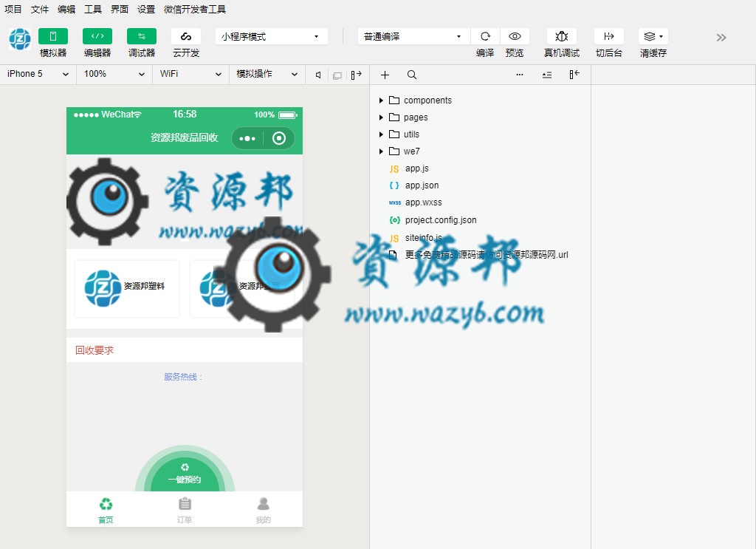Image resolution: width=756 pixels, height=549 pixels.
Task: Open the 设置 menu
Action: [145, 9]
